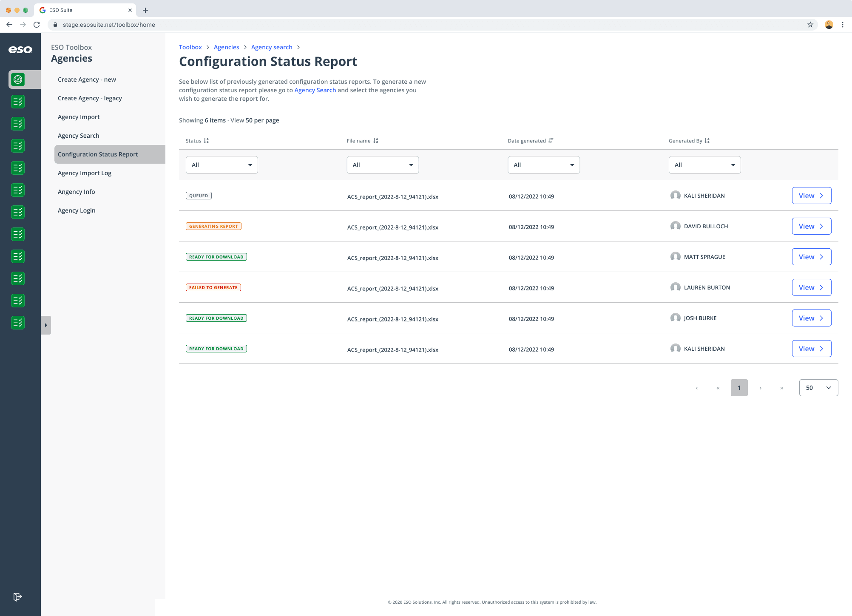852x616 pixels.
Task: Go to page 1 in pagination
Action: [x=739, y=388]
